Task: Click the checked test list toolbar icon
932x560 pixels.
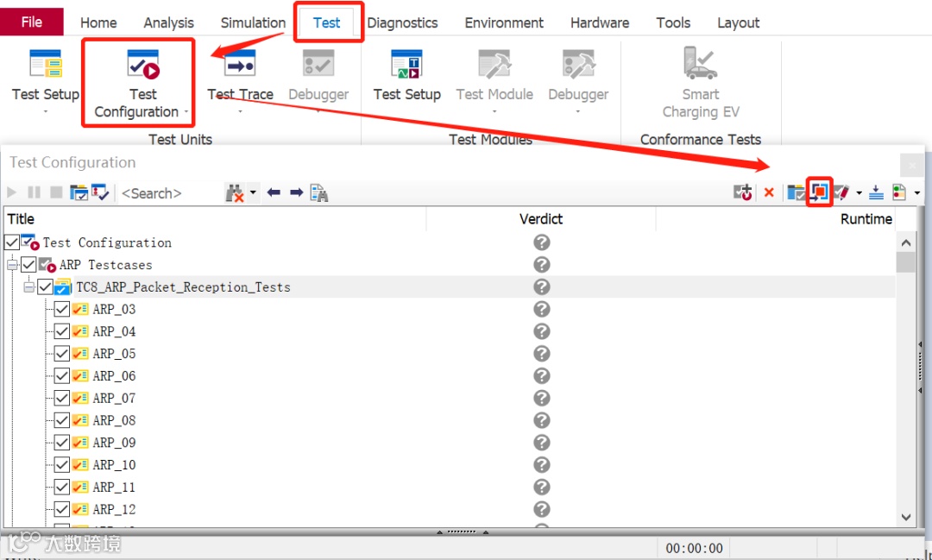Action: pyautogui.click(x=100, y=192)
